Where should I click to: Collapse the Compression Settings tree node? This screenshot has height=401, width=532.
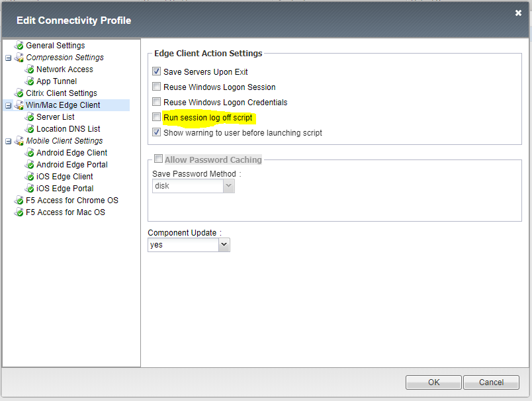coord(8,58)
